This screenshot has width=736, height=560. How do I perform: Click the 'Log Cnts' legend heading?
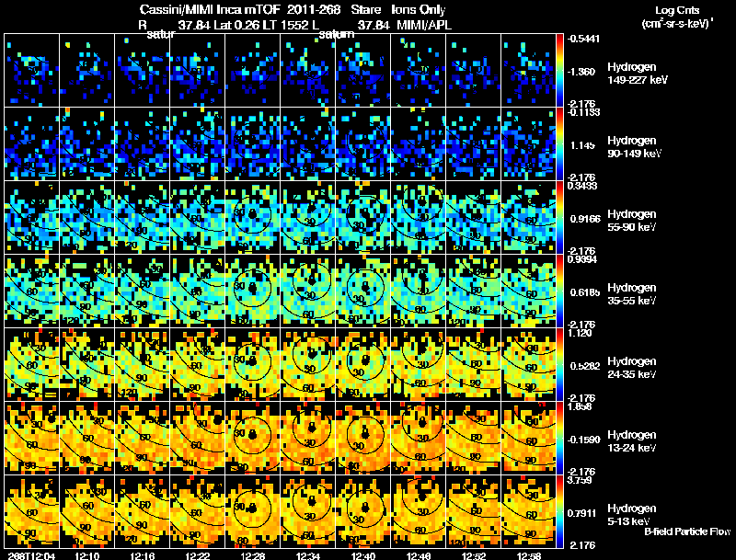pos(677,10)
